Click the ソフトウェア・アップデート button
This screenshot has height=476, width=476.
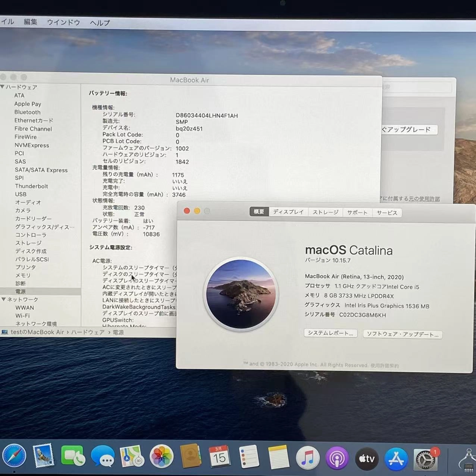[x=403, y=334]
